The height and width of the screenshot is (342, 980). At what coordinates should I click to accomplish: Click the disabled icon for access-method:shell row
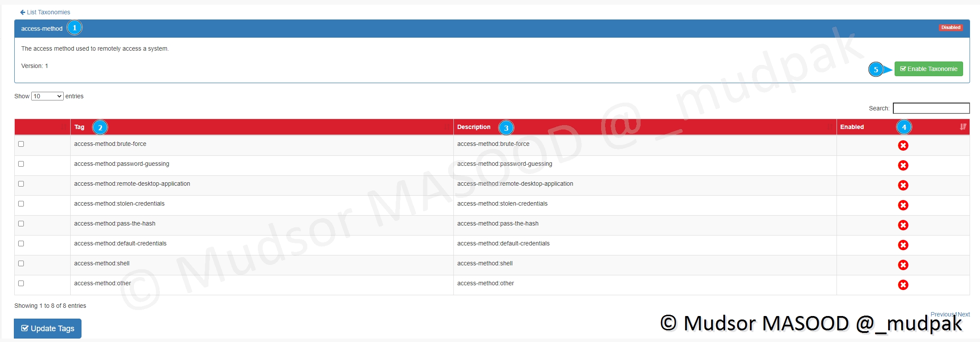pos(903,265)
